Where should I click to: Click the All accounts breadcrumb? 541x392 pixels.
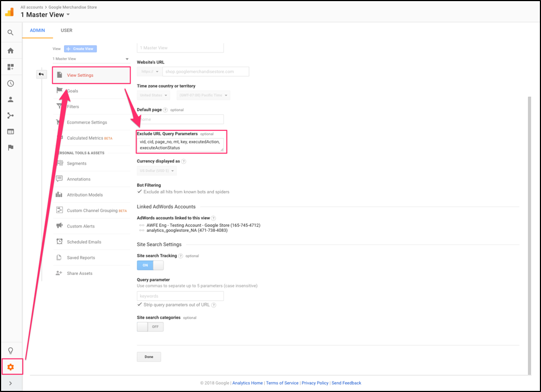point(31,7)
